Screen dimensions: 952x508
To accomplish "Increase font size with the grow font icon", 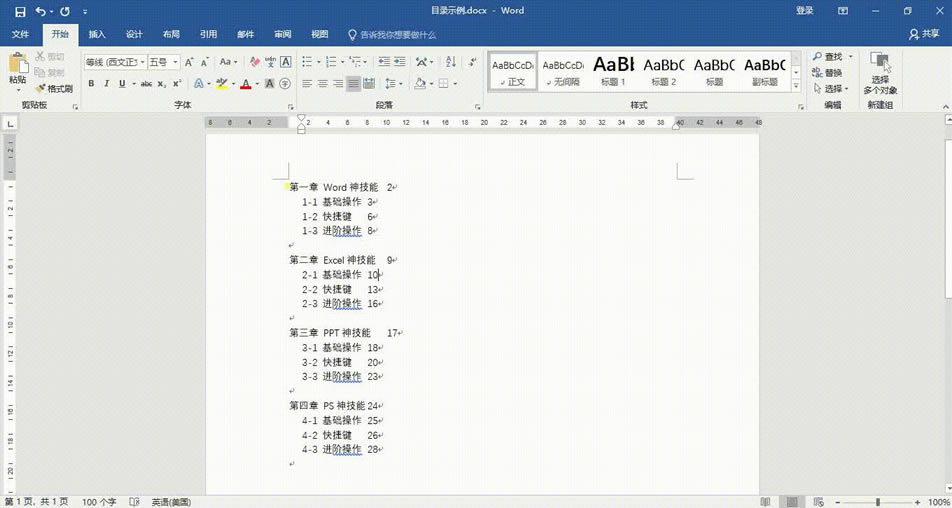I will [x=189, y=62].
